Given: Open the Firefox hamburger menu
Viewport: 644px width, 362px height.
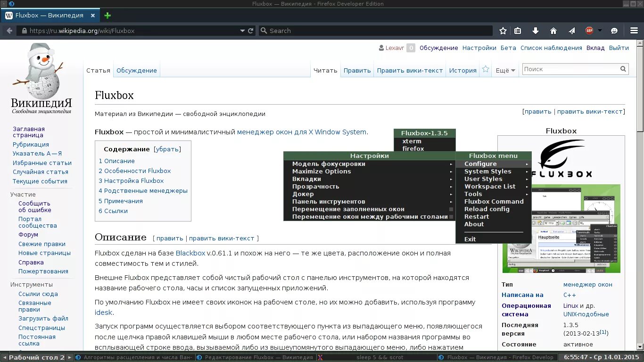Looking at the screenshot, I should pos(634,31).
